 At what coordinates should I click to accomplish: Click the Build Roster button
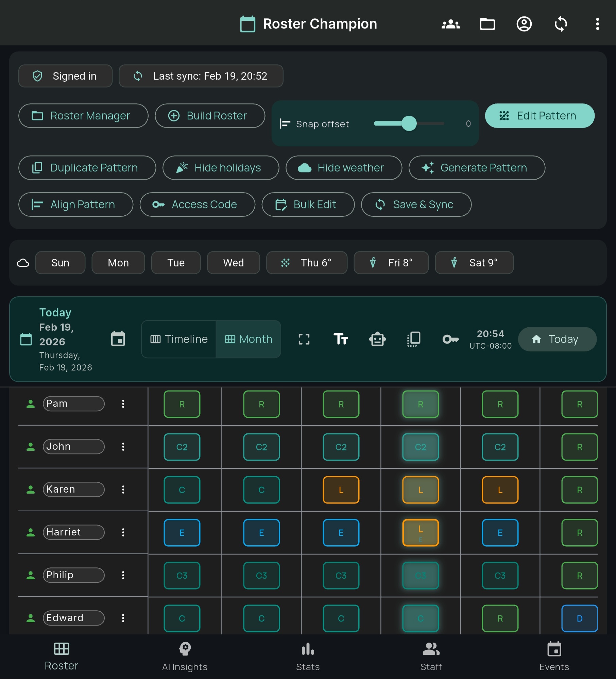tap(210, 116)
